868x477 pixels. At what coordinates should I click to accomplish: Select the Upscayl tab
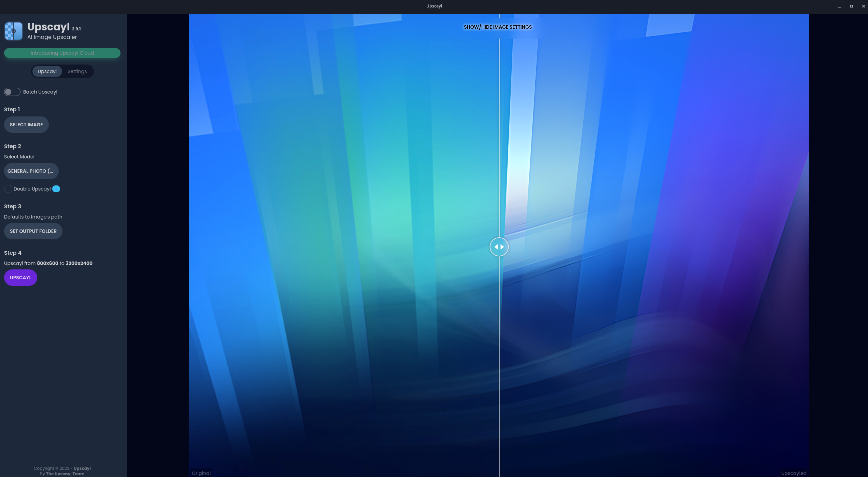point(47,71)
